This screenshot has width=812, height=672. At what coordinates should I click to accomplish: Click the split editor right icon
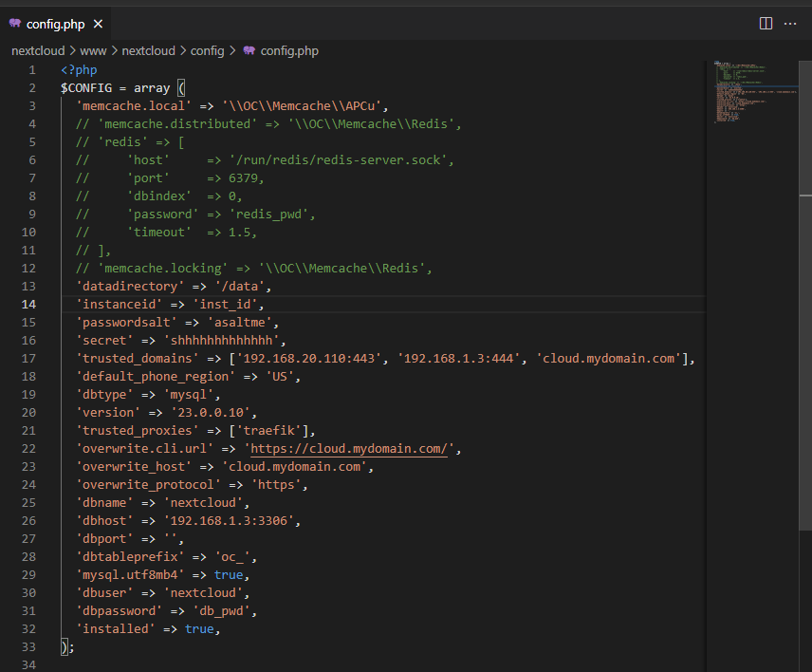point(766,24)
